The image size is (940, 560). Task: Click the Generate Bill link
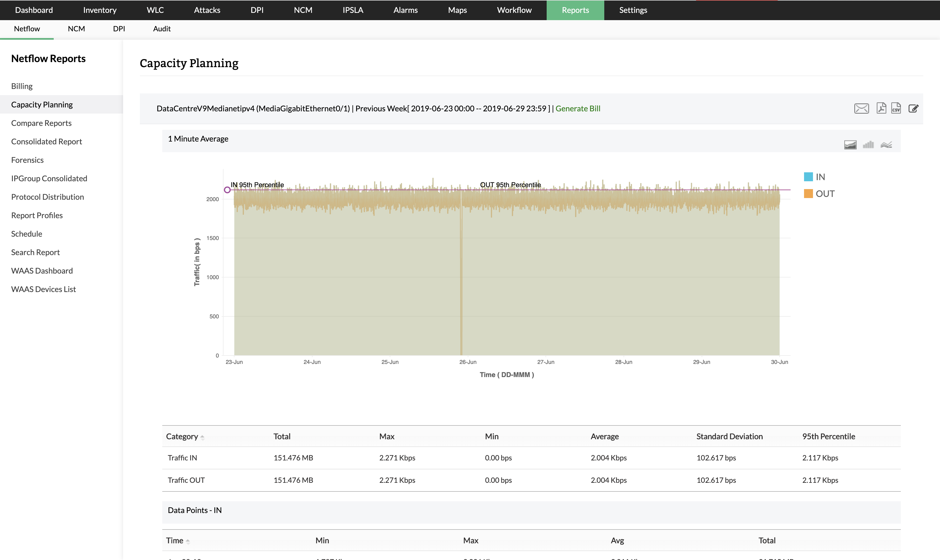(577, 109)
